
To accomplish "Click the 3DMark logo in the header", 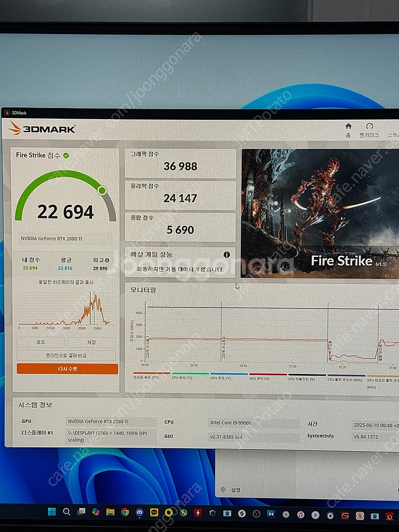I will 41,129.
